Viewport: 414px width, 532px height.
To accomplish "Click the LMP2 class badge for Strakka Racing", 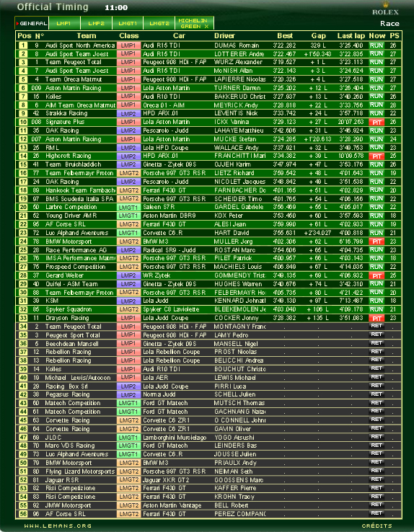I will [x=128, y=113].
